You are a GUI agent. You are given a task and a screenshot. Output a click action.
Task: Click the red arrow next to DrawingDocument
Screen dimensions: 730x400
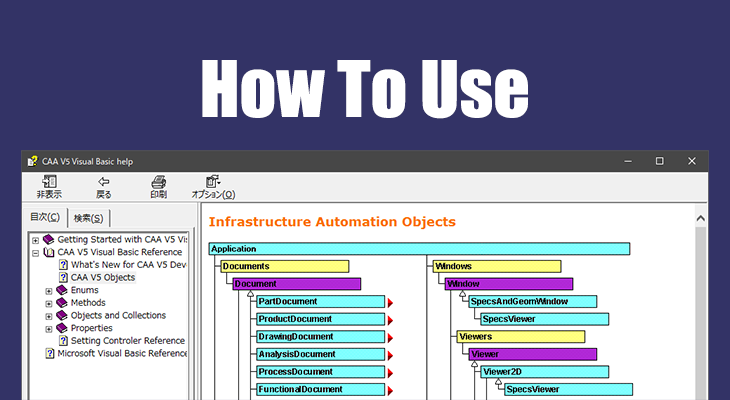391,337
